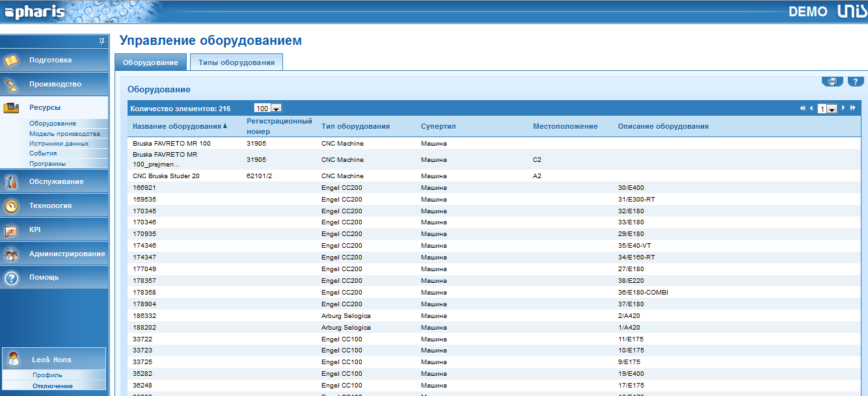This screenshot has width=868, height=396.
Task: Open Ресурсы menu section
Action: pos(54,108)
